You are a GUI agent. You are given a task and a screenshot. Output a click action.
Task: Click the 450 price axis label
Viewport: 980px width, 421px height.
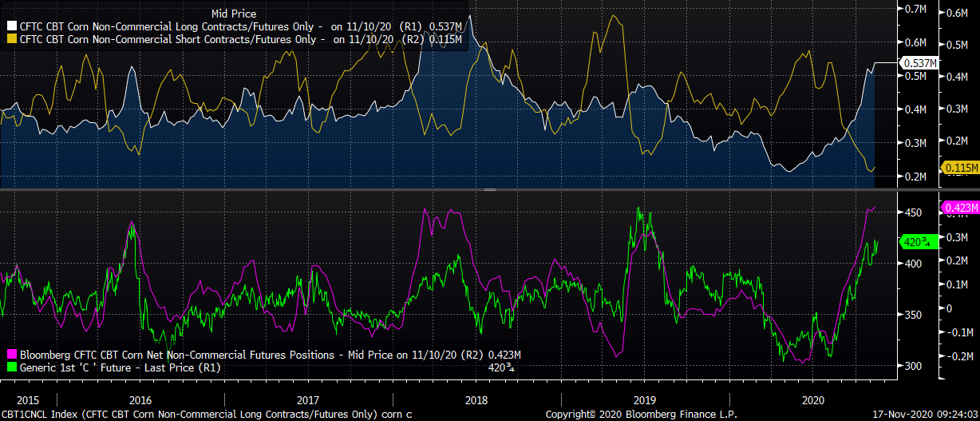[x=914, y=212]
